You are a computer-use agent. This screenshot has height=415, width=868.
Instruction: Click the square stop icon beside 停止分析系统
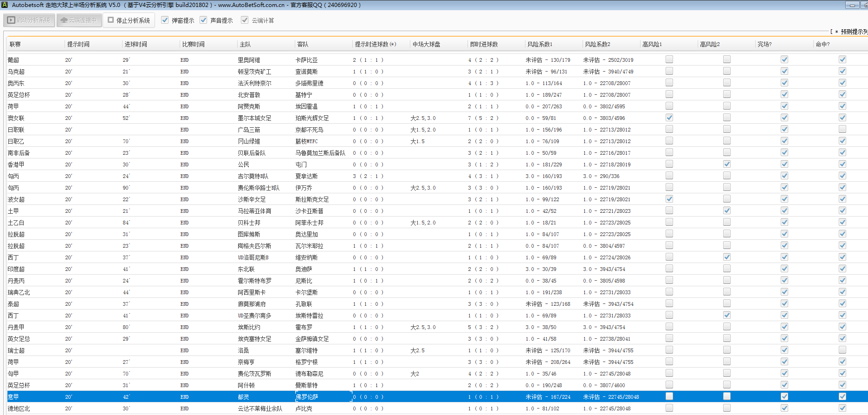click(x=111, y=20)
